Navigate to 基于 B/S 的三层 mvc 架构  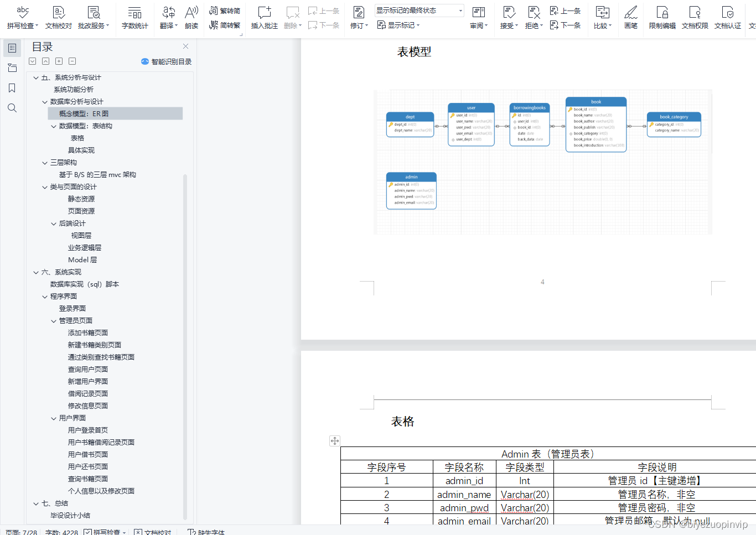tap(97, 175)
